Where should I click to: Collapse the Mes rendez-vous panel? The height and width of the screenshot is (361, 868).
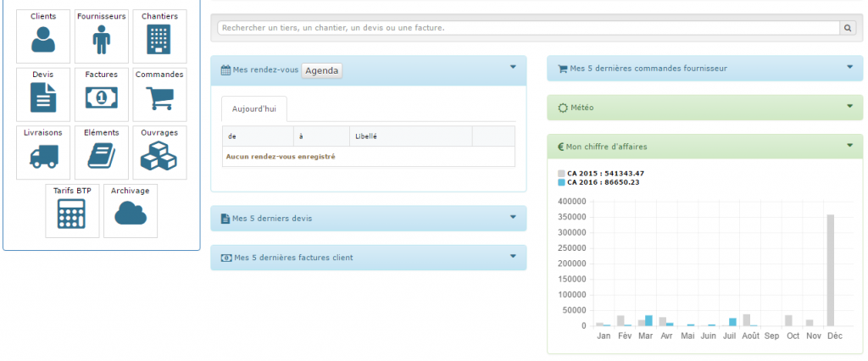[x=513, y=68]
